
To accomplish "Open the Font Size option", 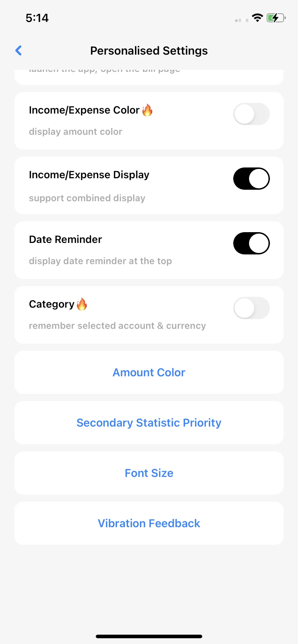I will tap(149, 473).
